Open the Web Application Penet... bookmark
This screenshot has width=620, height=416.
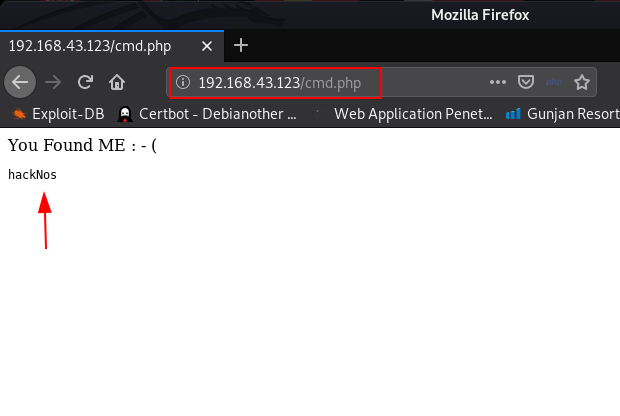[403, 114]
